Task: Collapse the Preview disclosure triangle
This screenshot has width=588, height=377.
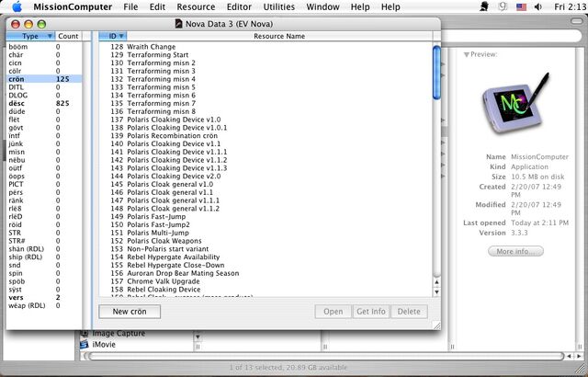Action: tap(466, 54)
